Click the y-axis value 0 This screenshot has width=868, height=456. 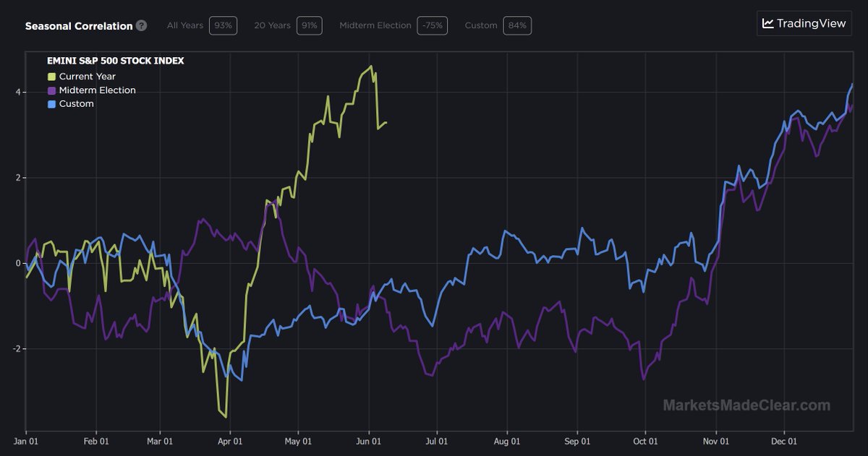point(17,263)
